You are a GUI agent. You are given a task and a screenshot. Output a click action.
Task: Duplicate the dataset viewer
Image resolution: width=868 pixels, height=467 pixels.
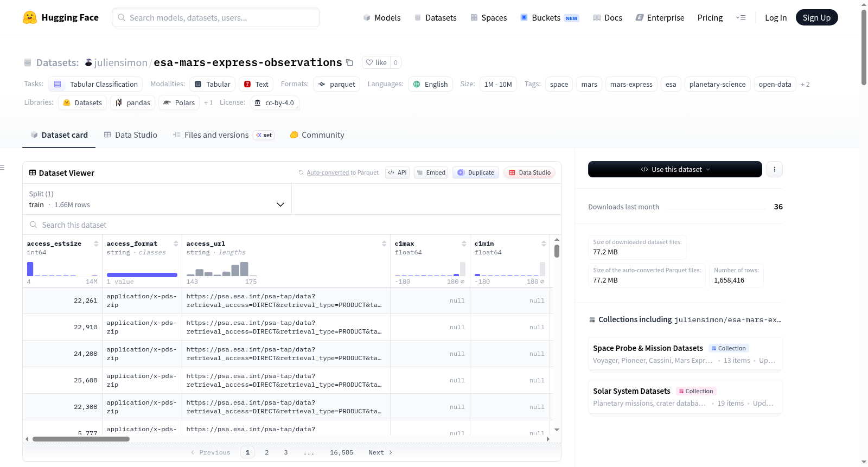pos(476,172)
